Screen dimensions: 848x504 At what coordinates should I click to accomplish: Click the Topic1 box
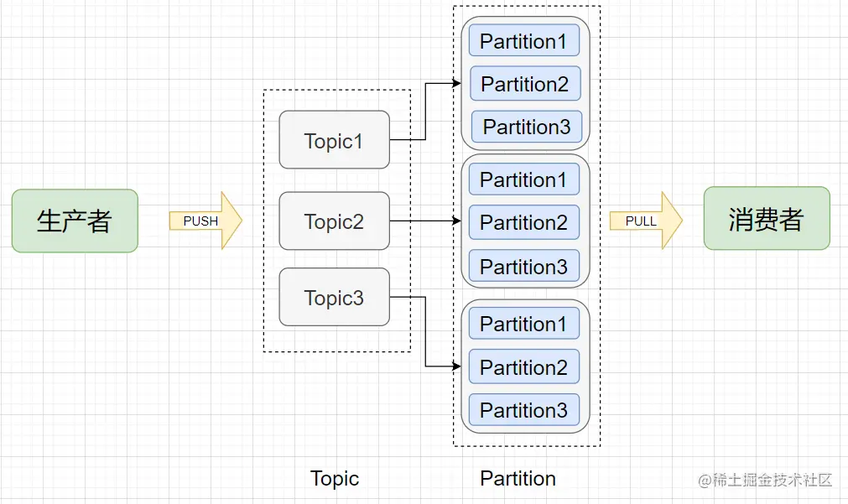(334, 140)
